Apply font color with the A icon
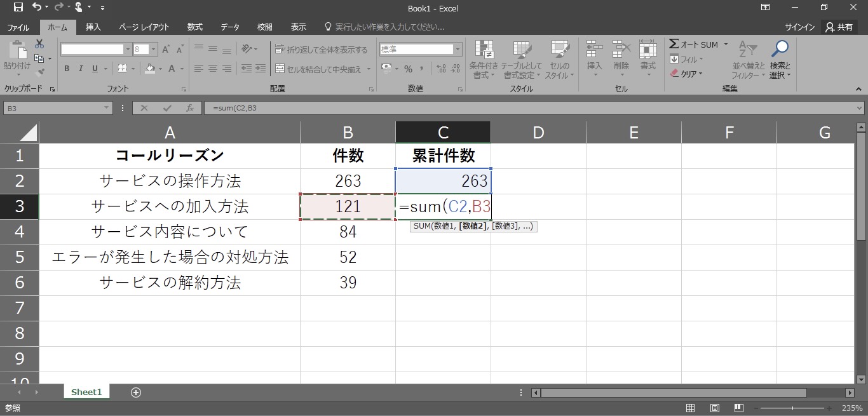The width and height of the screenshot is (868, 416). pos(173,69)
